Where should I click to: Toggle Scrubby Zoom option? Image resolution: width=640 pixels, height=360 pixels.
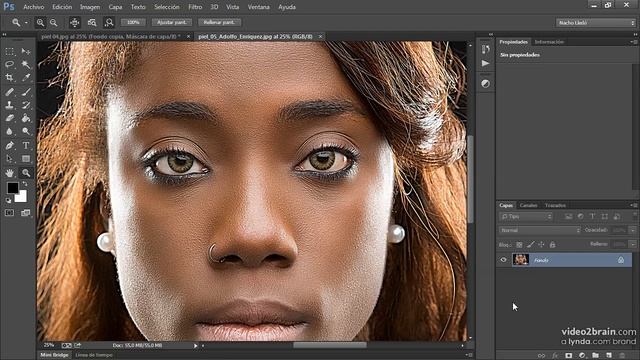pyautogui.click(x=109, y=23)
